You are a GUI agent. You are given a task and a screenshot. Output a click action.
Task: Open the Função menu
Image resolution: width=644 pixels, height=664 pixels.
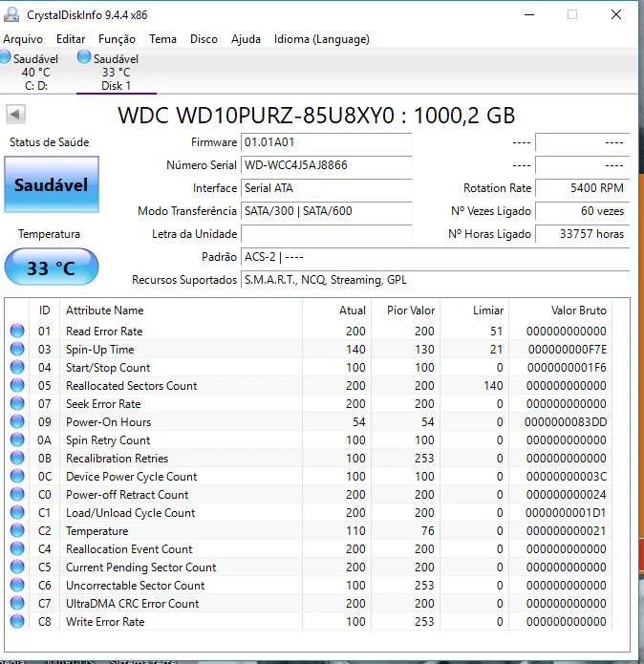[117, 39]
